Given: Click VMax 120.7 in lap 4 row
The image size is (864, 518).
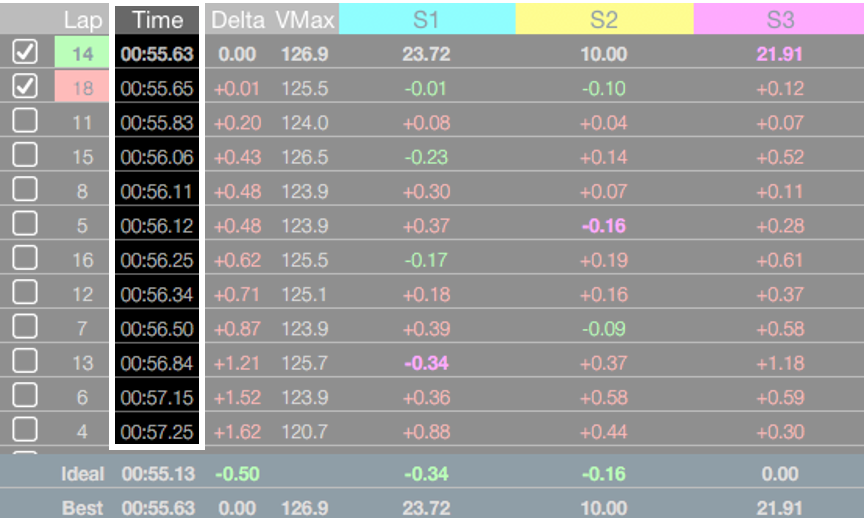Looking at the screenshot, I should [x=305, y=431].
